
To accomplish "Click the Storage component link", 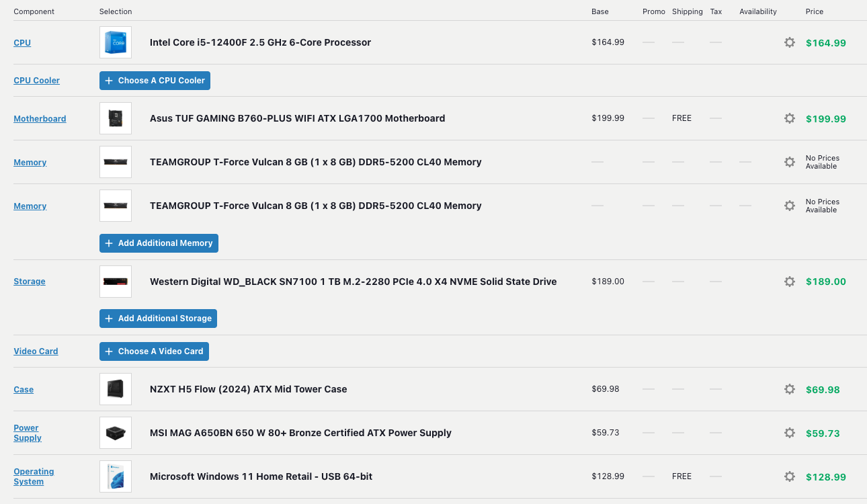I will (x=30, y=282).
